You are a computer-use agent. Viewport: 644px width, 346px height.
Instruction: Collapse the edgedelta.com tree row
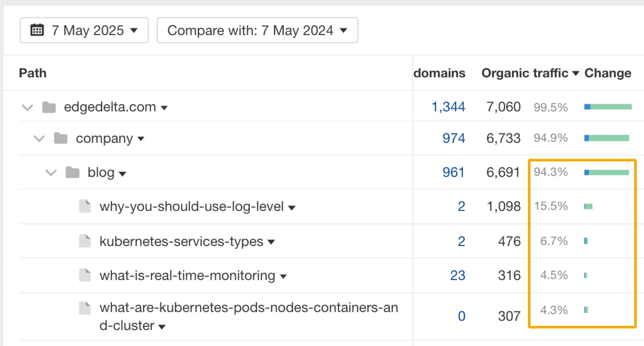(x=28, y=107)
